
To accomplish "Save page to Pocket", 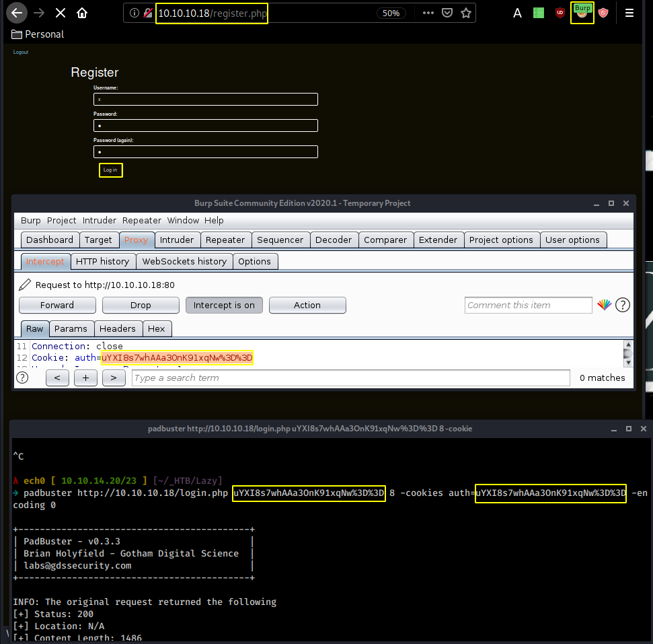I will click(x=447, y=13).
